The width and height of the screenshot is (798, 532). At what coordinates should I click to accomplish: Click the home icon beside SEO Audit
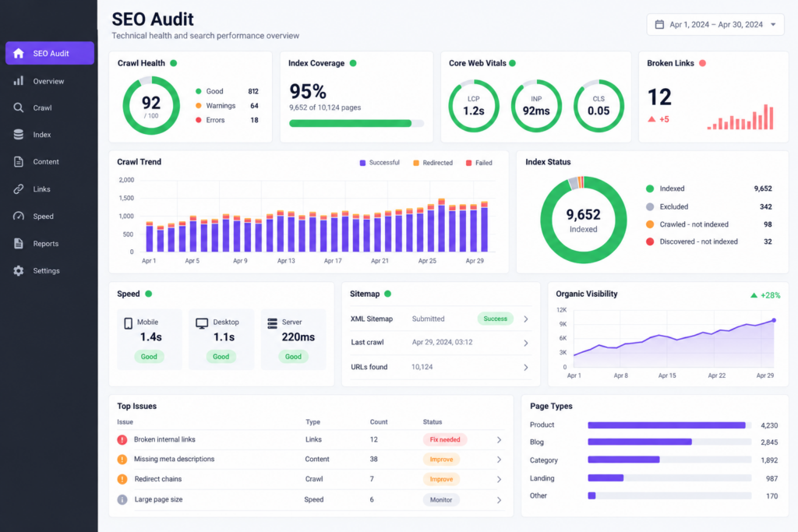click(x=19, y=54)
